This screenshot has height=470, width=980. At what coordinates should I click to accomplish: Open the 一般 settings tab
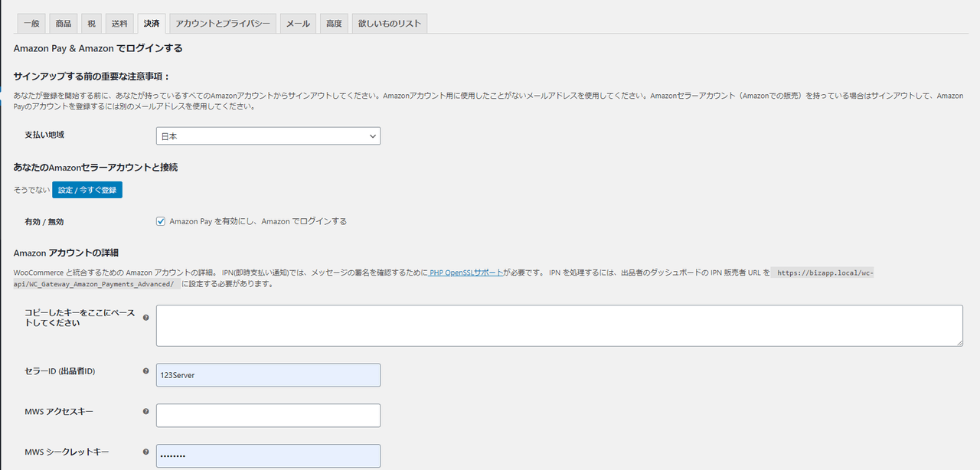click(x=31, y=24)
